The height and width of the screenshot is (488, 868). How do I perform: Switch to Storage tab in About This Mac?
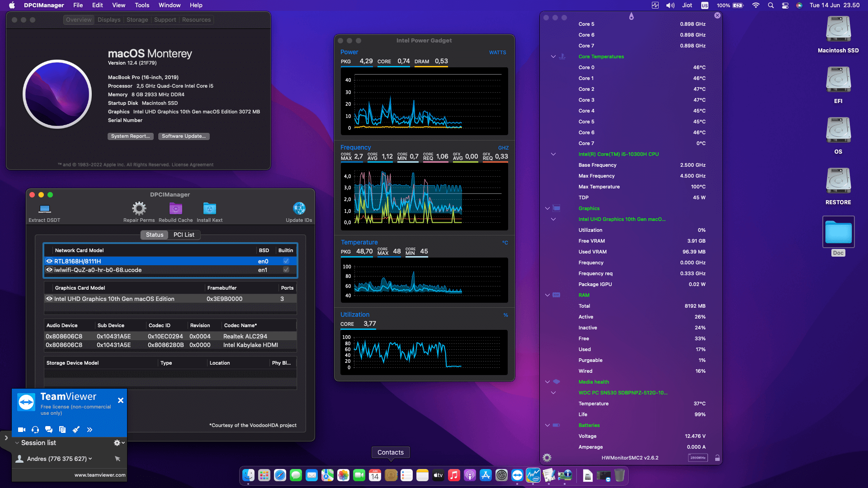[137, 20]
